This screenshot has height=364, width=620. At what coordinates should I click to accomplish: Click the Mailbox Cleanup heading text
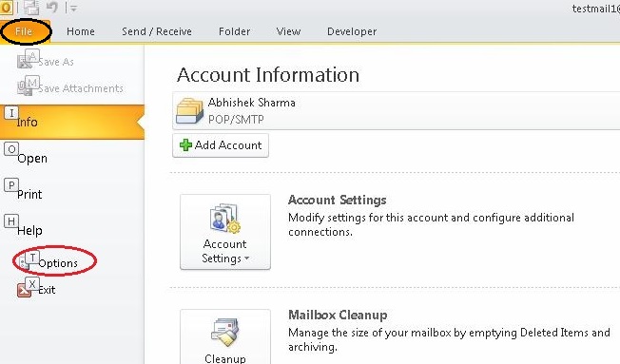coord(338,315)
